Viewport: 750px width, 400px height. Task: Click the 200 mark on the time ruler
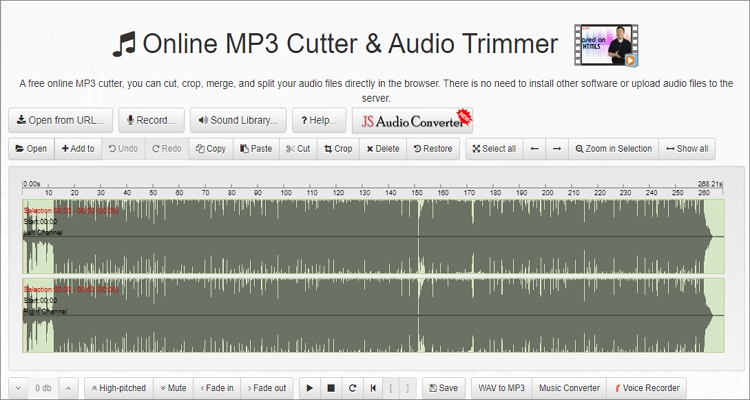tap(548, 192)
